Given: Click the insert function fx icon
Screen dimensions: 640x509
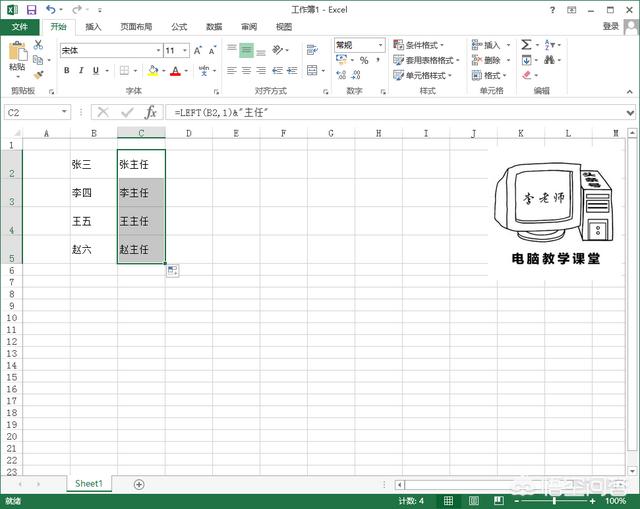Looking at the screenshot, I should coord(150,113).
